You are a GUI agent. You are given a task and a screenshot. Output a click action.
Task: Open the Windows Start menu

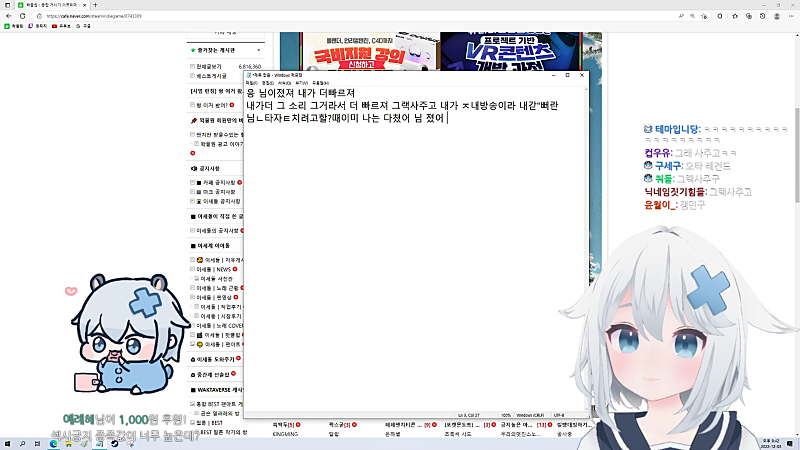(x=7, y=444)
